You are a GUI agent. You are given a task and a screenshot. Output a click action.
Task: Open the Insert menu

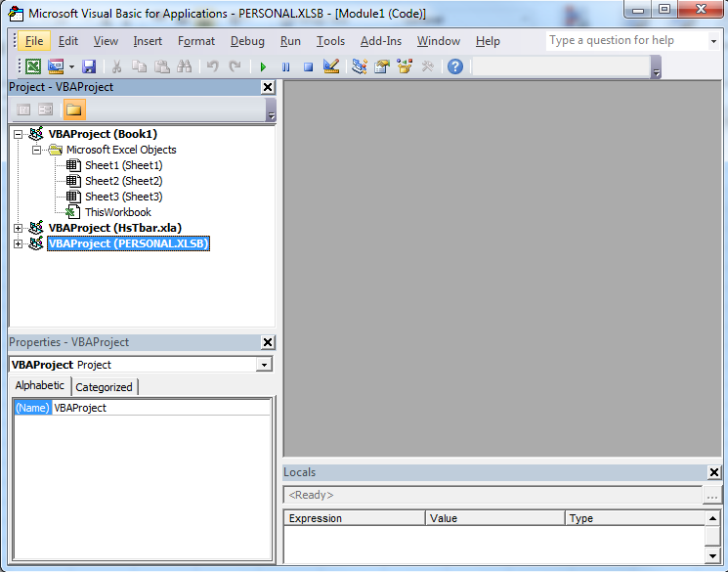pyautogui.click(x=148, y=41)
